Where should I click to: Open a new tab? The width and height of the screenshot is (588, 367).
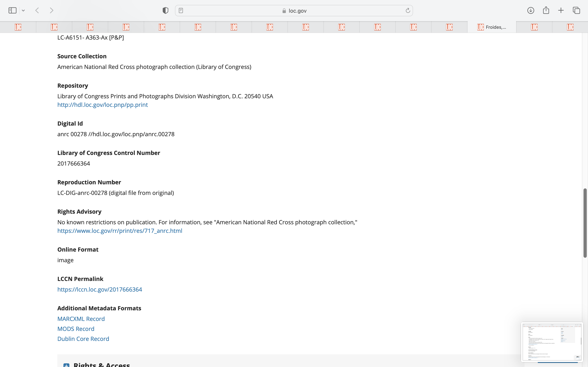pos(561,10)
